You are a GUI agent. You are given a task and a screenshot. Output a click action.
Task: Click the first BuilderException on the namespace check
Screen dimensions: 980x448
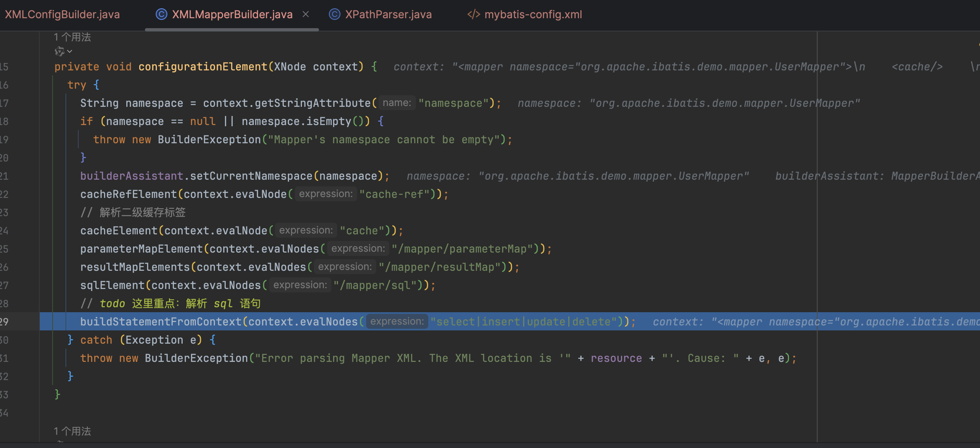click(x=209, y=140)
